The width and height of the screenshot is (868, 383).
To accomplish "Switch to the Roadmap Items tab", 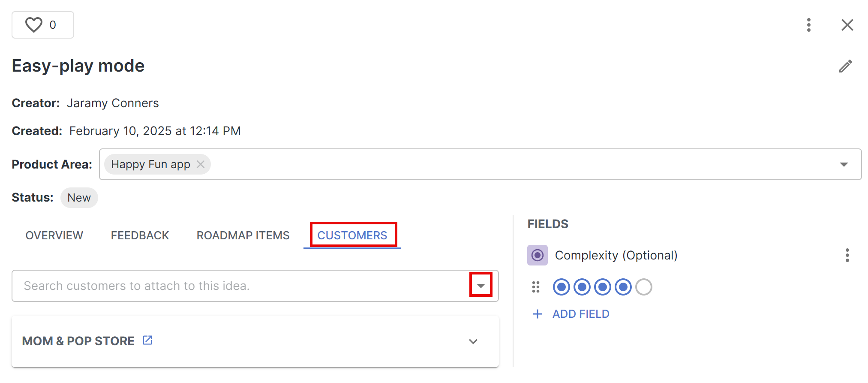I will [243, 235].
